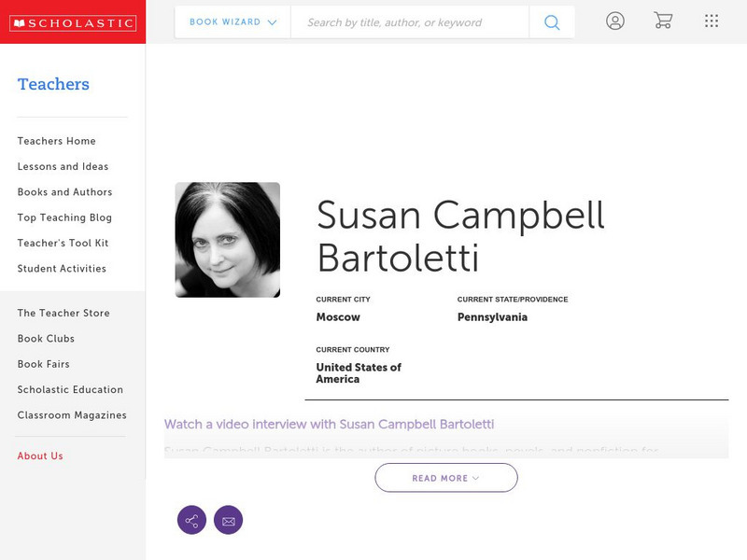This screenshot has height=560, width=747.
Task: Select Books and Authors in sidebar
Action: pyautogui.click(x=64, y=192)
